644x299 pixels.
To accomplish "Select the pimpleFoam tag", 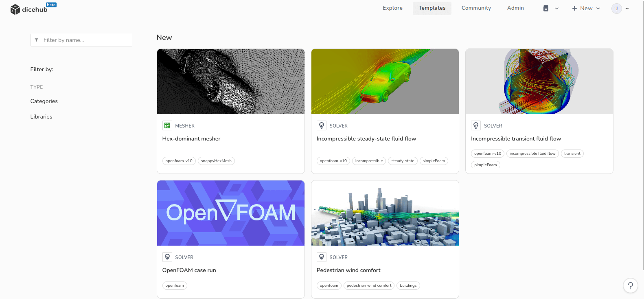I will tap(485, 165).
